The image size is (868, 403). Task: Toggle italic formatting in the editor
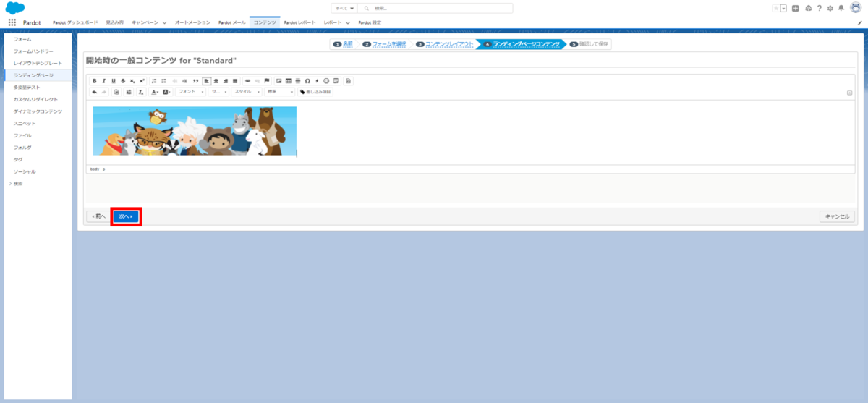click(103, 81)
